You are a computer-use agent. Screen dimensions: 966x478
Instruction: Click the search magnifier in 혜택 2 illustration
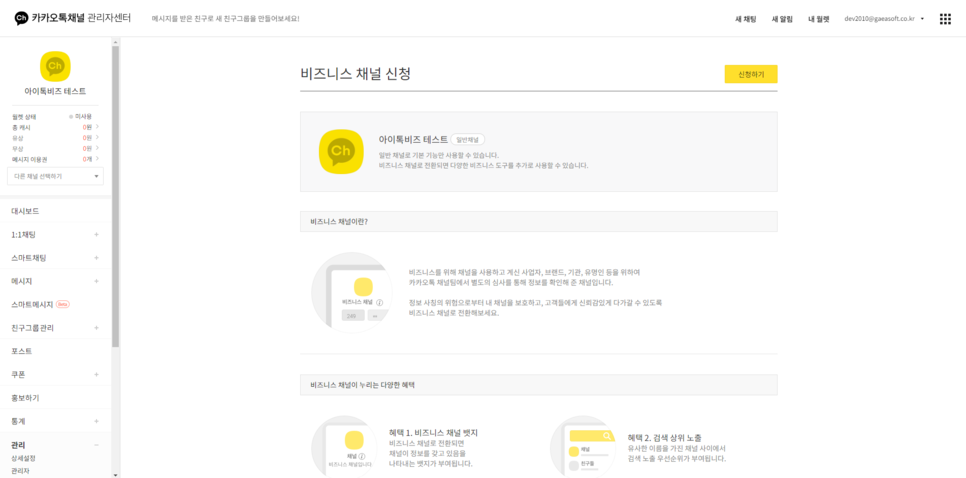(x=607, y=436)
